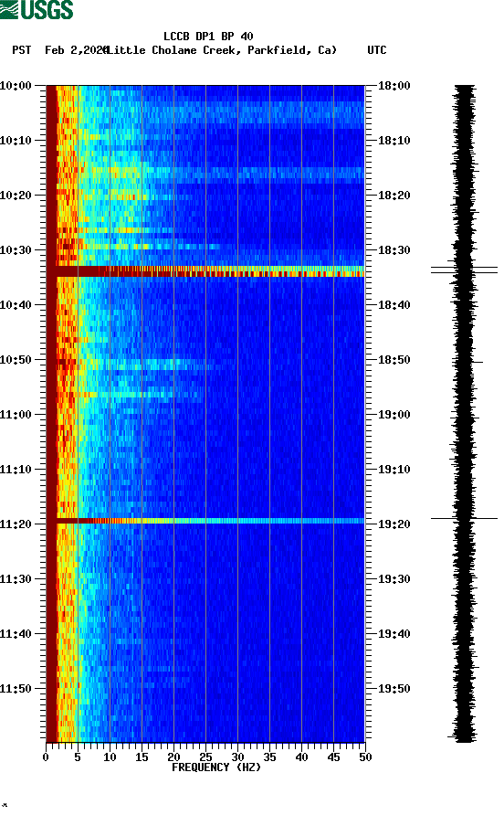Click the '20' frequency axis label

click(174, 757)
